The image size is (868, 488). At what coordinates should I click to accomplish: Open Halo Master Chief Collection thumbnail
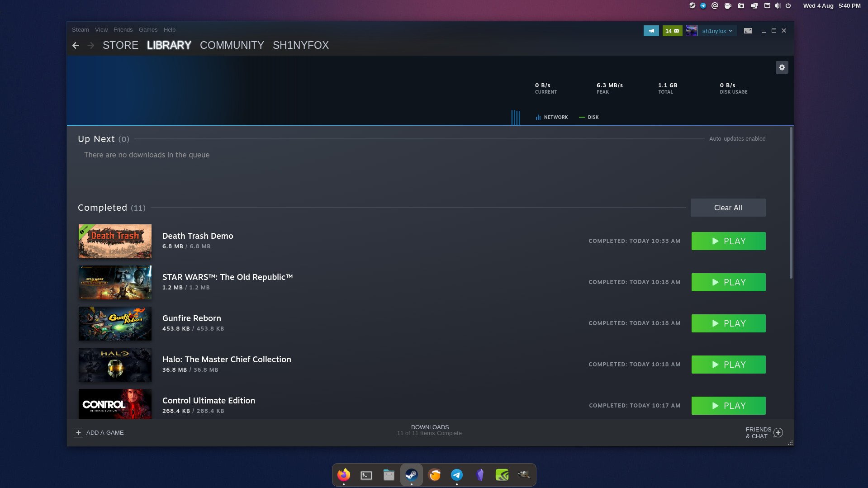[x=115, y=365]
